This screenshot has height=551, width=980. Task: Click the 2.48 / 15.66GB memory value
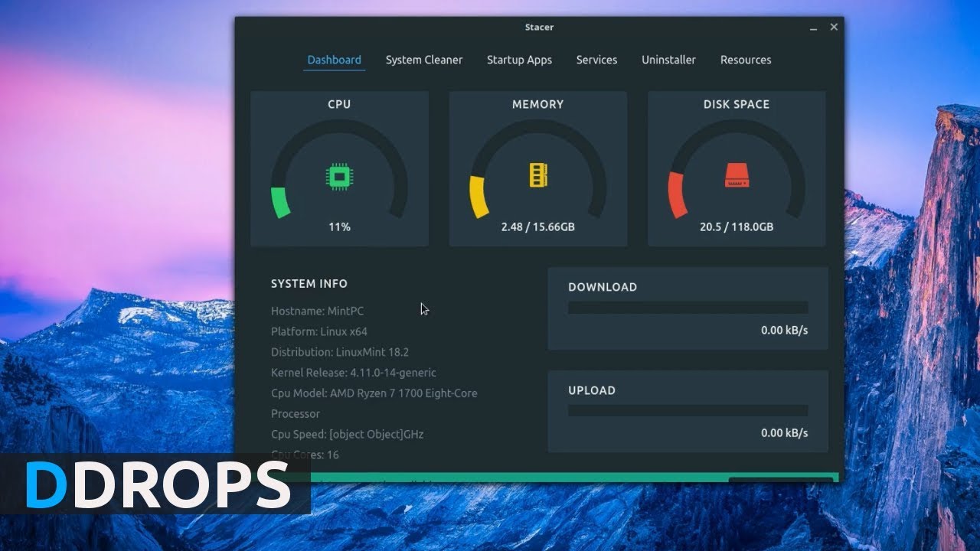(x=537, y=227)
